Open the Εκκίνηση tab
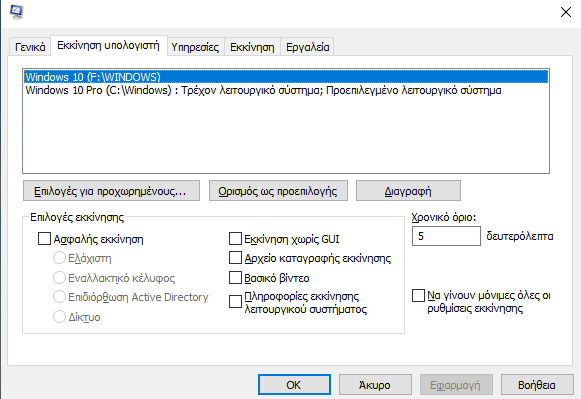The width and height of the screenshot is (581, 399). pyautogui.click(x=252, y=47)
